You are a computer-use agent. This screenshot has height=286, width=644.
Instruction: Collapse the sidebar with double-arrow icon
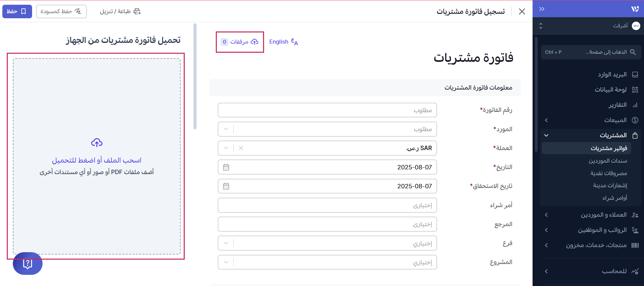click(542, 9)
